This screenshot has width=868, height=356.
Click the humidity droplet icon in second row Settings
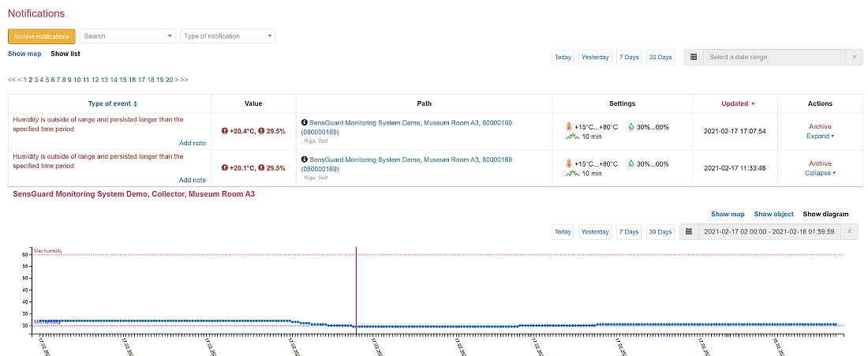(631, 163)
